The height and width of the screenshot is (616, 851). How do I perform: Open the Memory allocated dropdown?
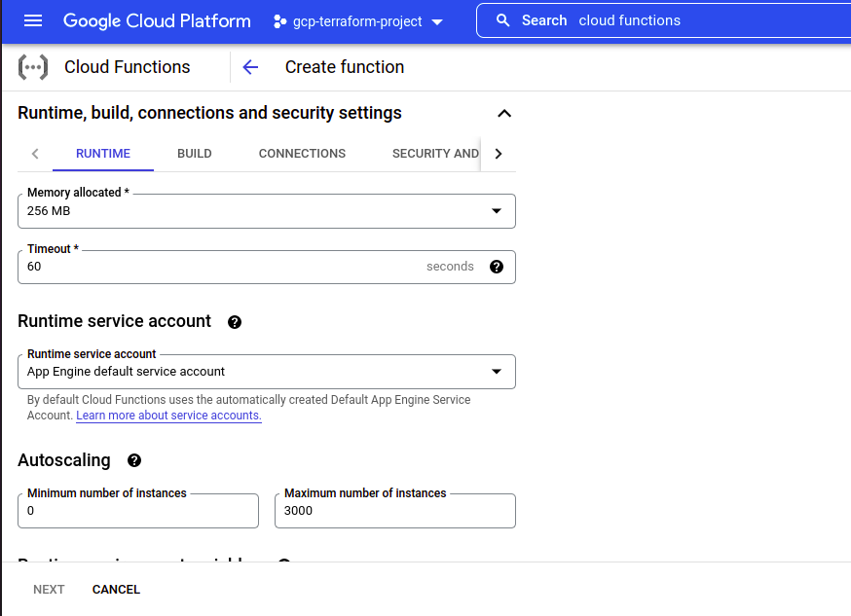(x=267, y=211)
